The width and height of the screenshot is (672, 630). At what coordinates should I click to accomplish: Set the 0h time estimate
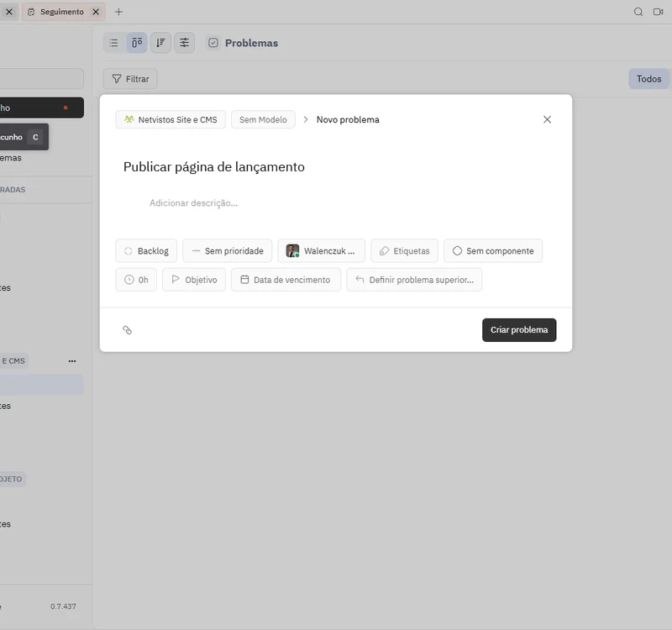[x=136, y=280]
